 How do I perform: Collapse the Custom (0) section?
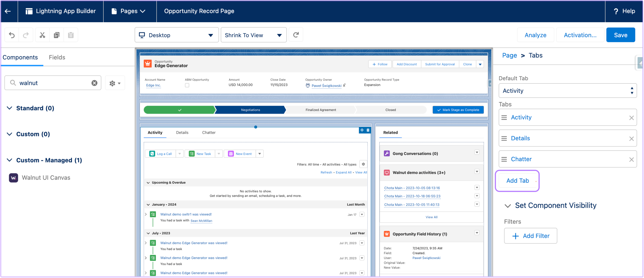tap(9, 134)
